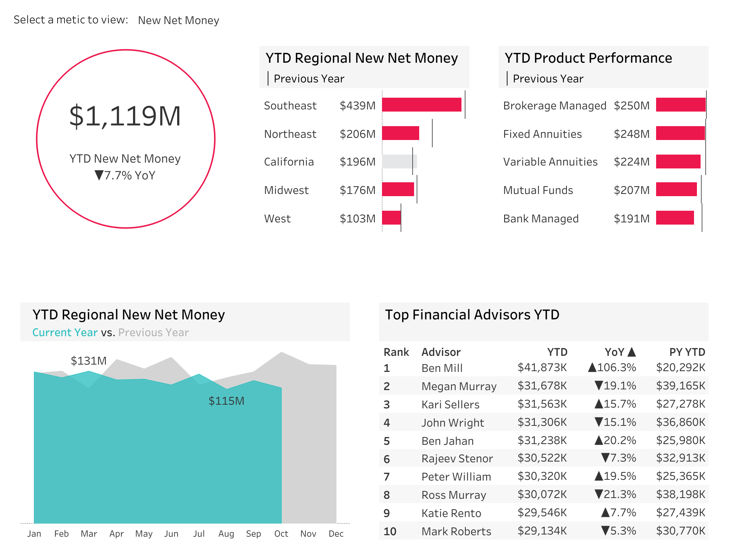Click the $1,119M YTD total value
The width and height of the screenshot is (729, 560).
[125, 116]
